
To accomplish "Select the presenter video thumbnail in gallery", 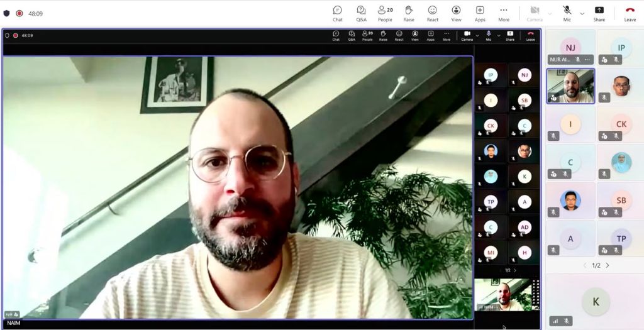I will (x=570, y=86).
